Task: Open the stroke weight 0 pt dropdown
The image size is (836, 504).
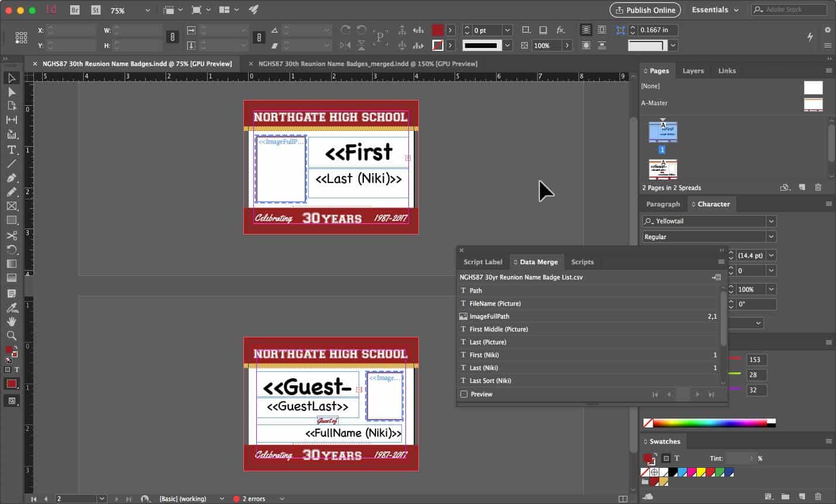Action: click(507, 30)
